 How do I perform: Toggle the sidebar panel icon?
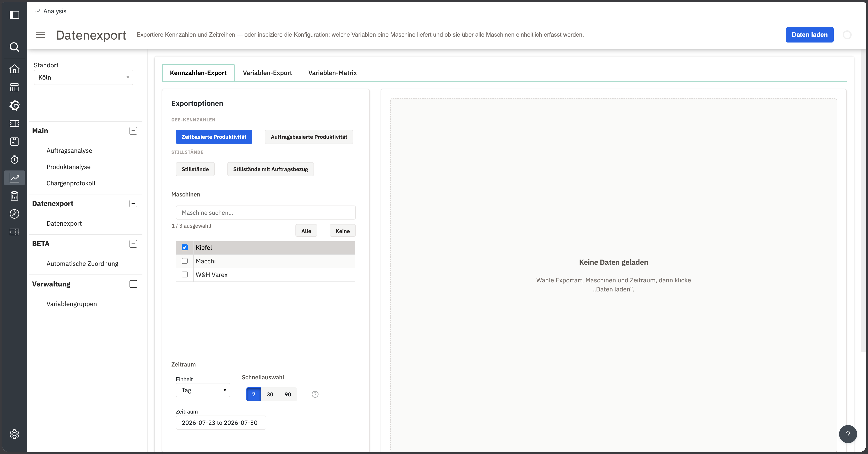[14, 15]
